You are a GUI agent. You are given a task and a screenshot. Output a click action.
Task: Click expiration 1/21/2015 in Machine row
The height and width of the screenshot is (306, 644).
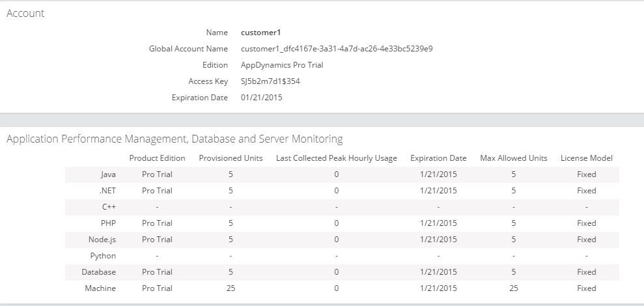pos(438,288)
